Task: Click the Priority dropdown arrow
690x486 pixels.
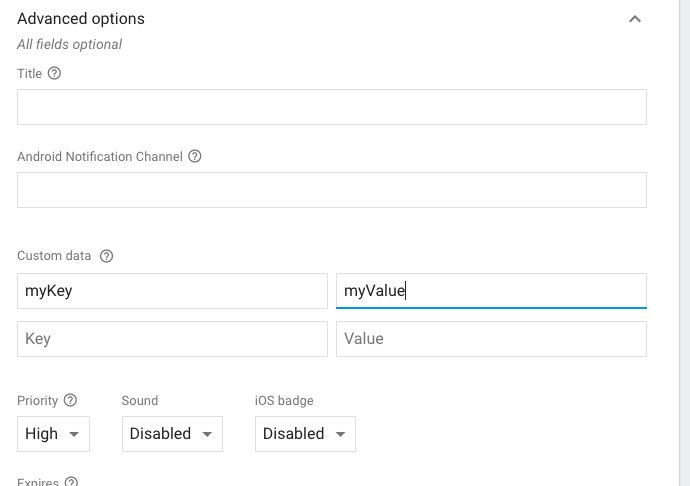Action: click(74, 434)
